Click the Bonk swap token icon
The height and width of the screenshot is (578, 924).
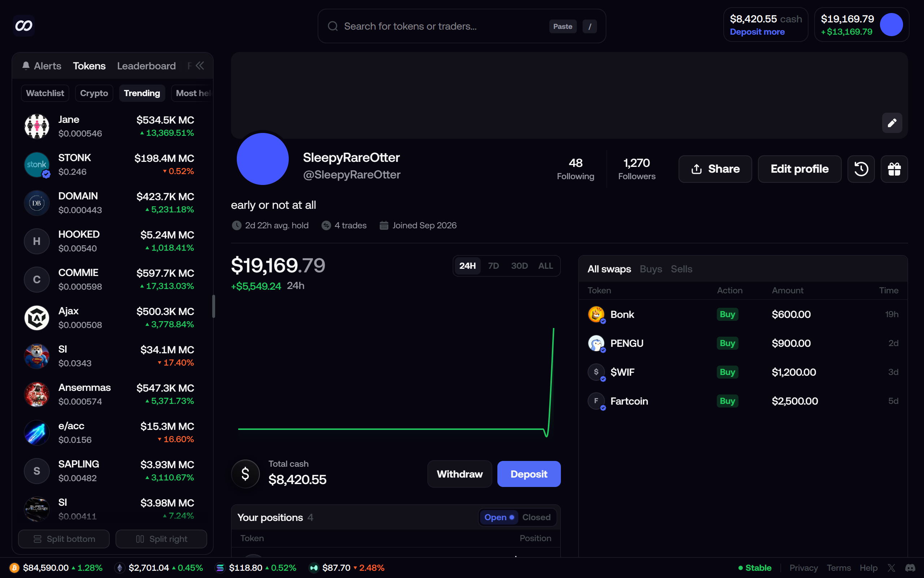pos(596,314)
